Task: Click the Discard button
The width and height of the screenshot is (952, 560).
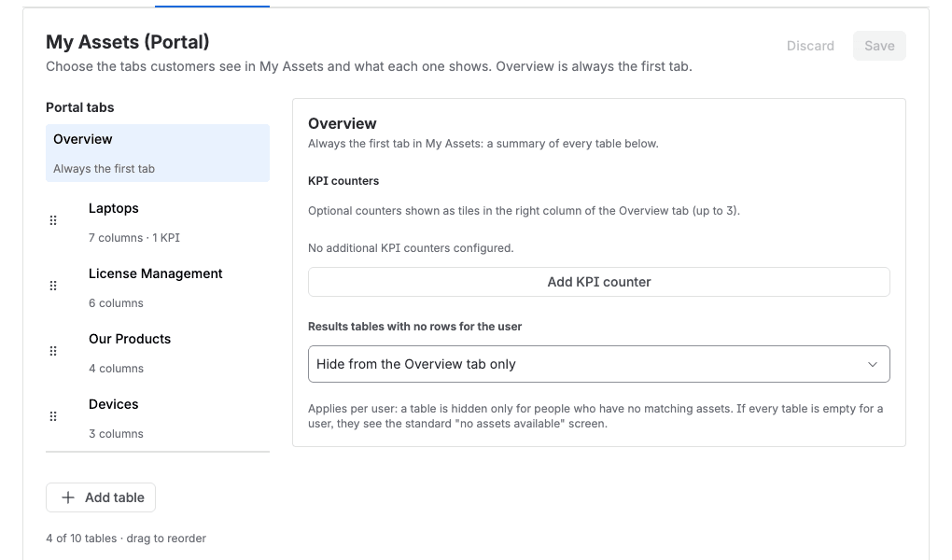Action: [x=810, y=46]
